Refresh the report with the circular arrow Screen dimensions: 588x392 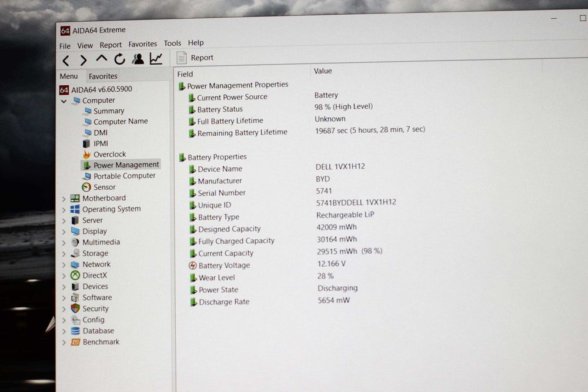click(x=119, y=59)
